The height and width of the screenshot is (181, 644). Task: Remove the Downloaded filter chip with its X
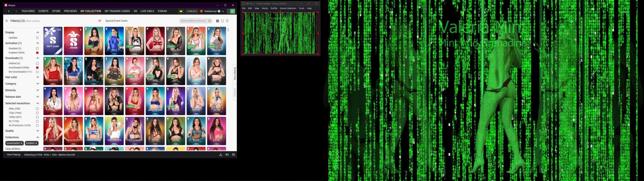(21, 143)
